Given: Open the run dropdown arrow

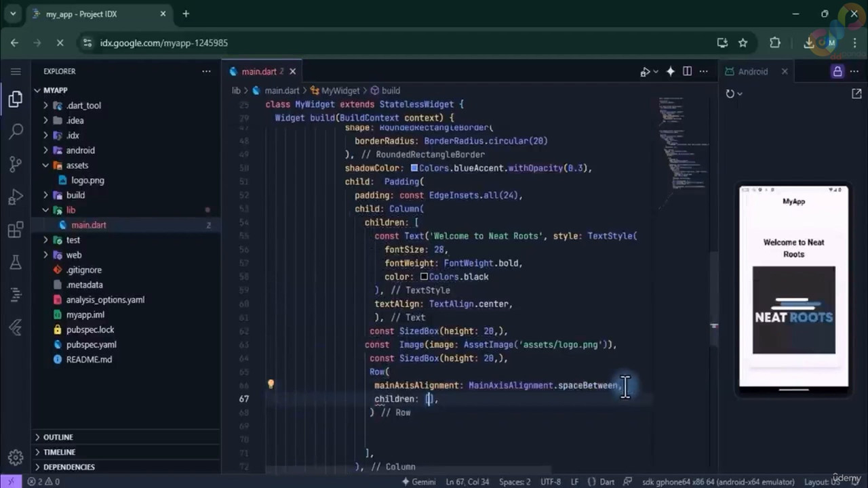Looking at the screenshot, I should 656,72.
